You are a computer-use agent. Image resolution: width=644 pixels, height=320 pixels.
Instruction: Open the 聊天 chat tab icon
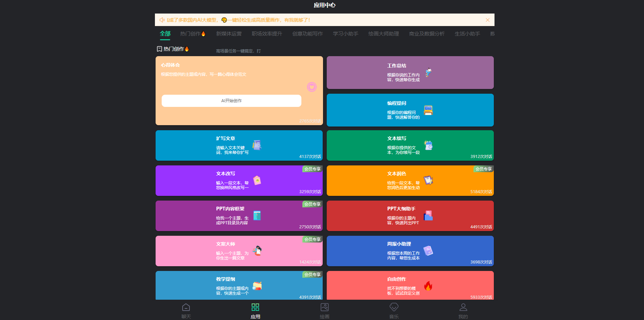tap(186, 307)
